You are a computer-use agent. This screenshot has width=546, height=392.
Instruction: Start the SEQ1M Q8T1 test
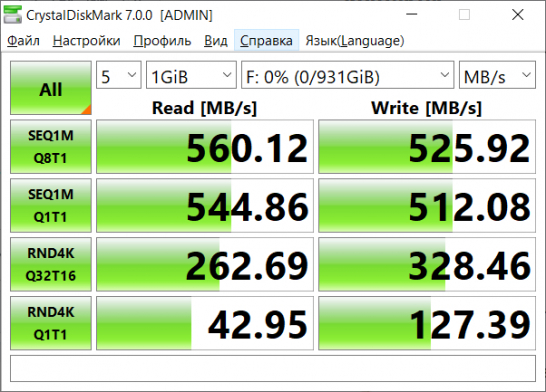[x=51, y=147]
